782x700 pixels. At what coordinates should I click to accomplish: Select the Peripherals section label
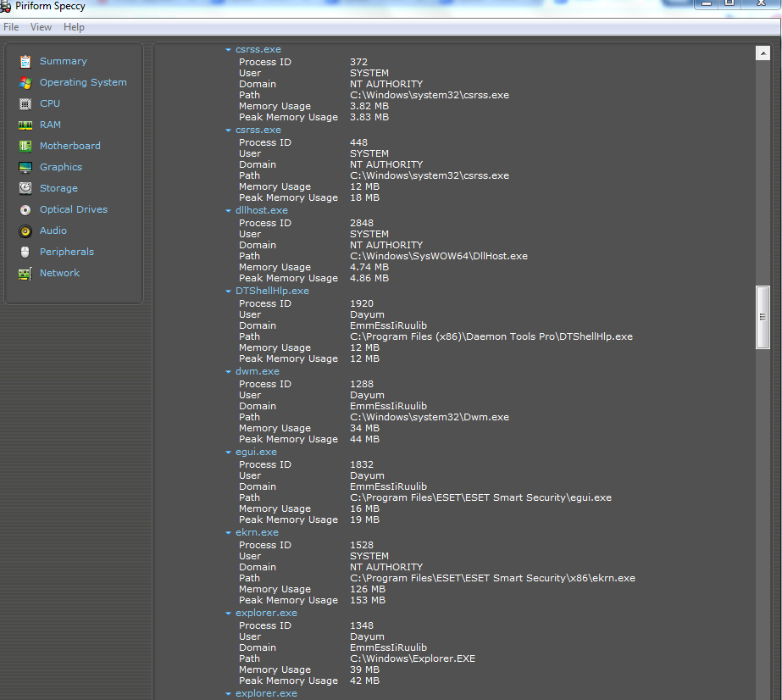[x=67, y=252]
